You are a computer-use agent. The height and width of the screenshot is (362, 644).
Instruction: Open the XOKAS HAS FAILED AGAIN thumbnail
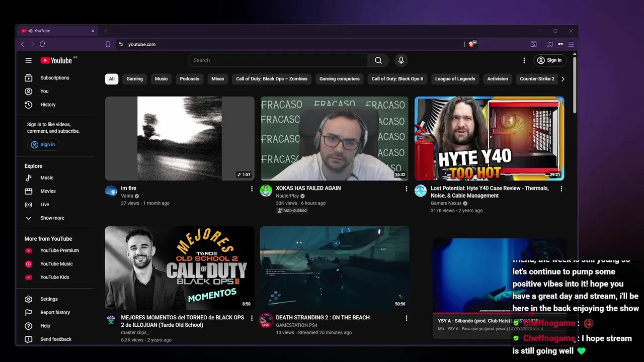point(334,138)
